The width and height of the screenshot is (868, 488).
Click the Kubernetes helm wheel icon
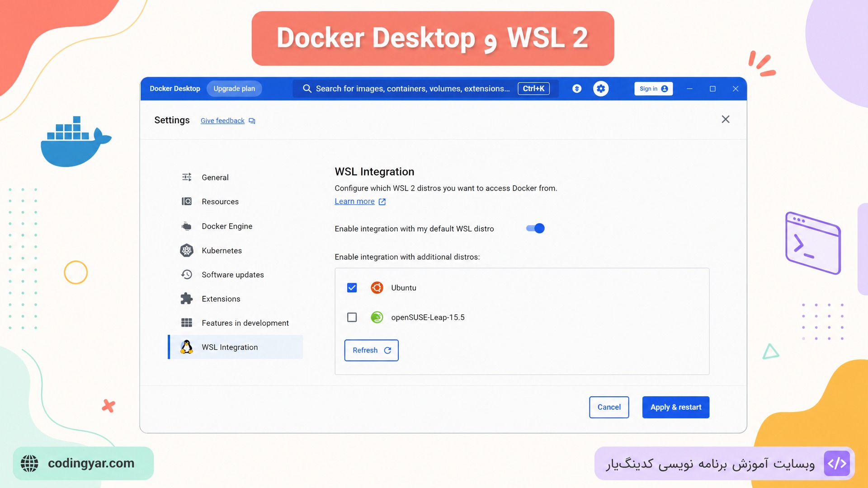click(x=187, y=250)
